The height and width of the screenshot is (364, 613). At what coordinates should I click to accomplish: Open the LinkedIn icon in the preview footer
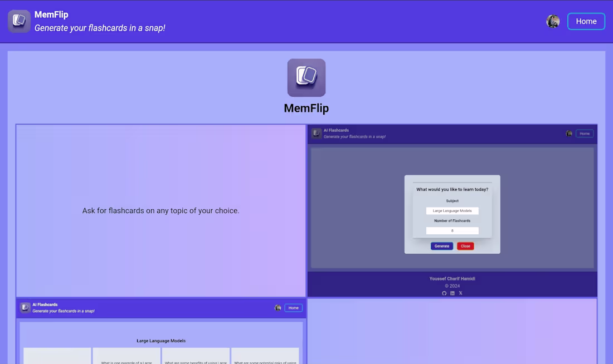452,293
